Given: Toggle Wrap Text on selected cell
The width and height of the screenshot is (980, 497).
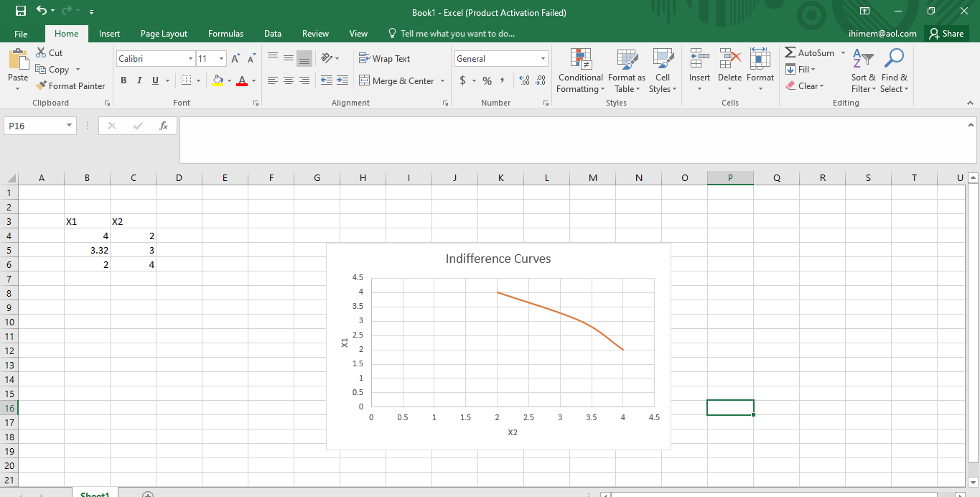Looking at the screenshot, I should (384, 59).
